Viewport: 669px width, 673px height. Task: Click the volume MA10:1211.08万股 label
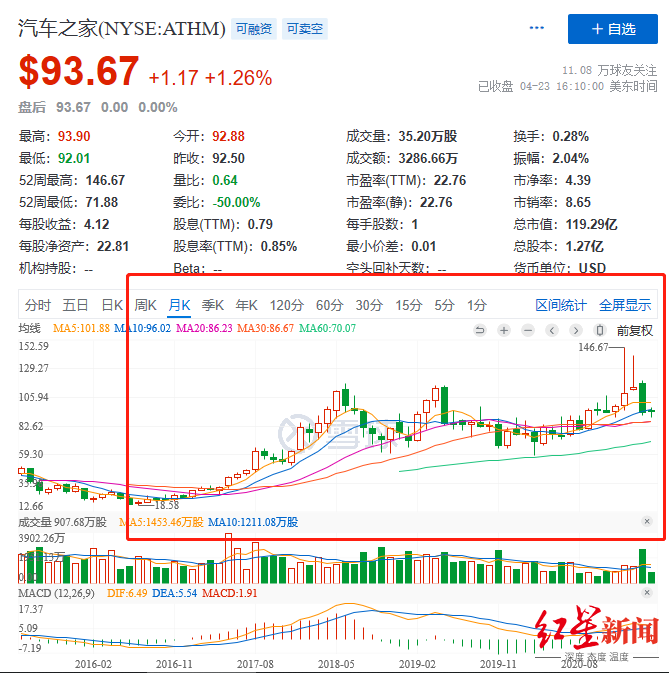[253, 522]
